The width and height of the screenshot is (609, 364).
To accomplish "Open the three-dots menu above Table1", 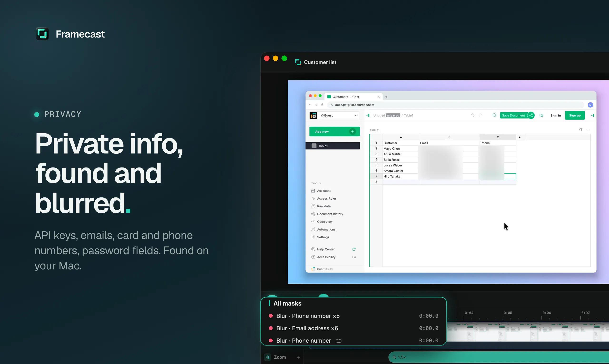I will coord(588,130).
